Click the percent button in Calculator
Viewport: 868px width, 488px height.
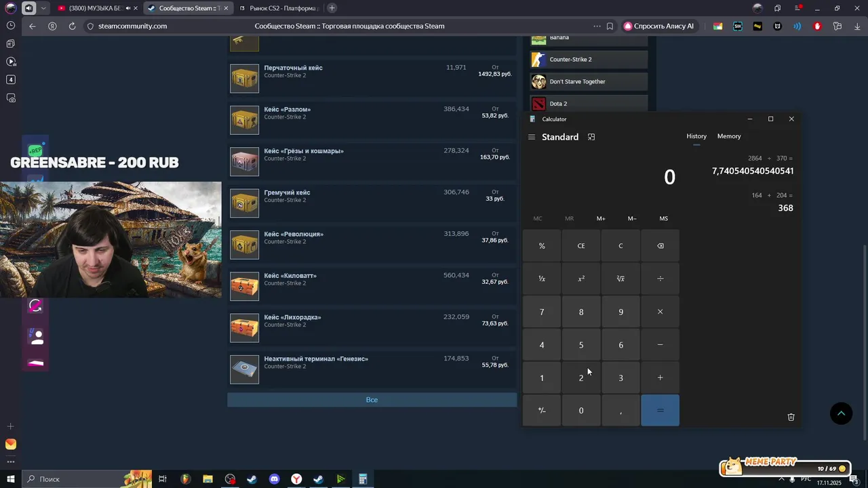coord(542,246)
